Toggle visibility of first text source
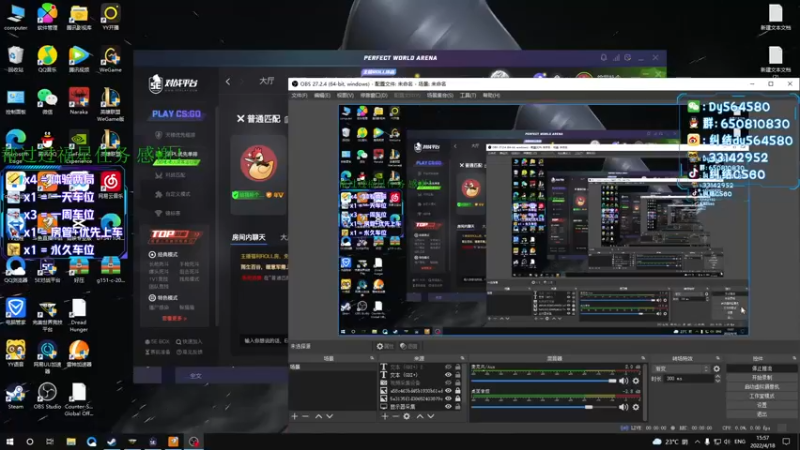The width and height of the screenshot is (800, 450). click(448, 367)
